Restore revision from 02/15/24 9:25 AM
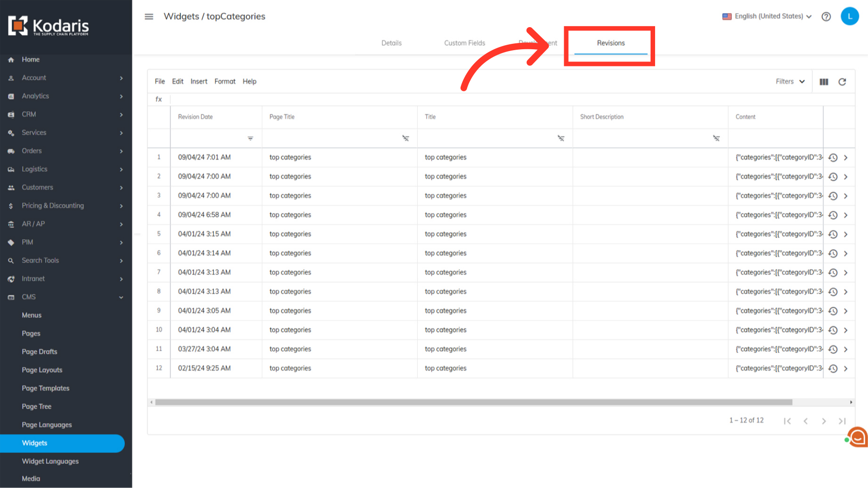868x488 pixels. 833,369
